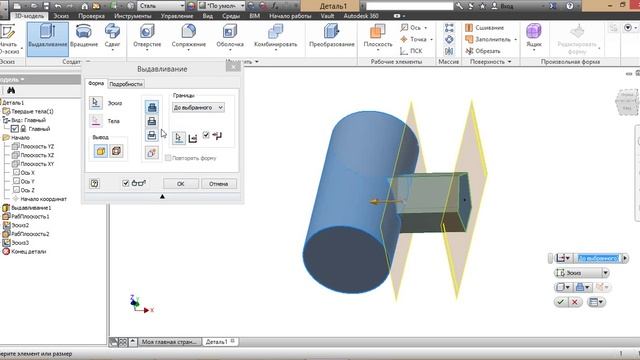The image size is (640, 360).
Task: Select the Точка work point tool
Action: [416, 39]
